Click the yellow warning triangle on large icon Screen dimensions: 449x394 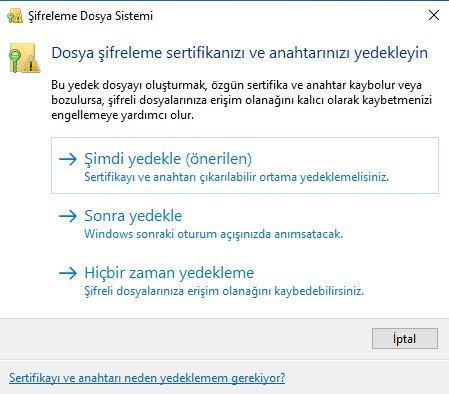coord(31,64)
